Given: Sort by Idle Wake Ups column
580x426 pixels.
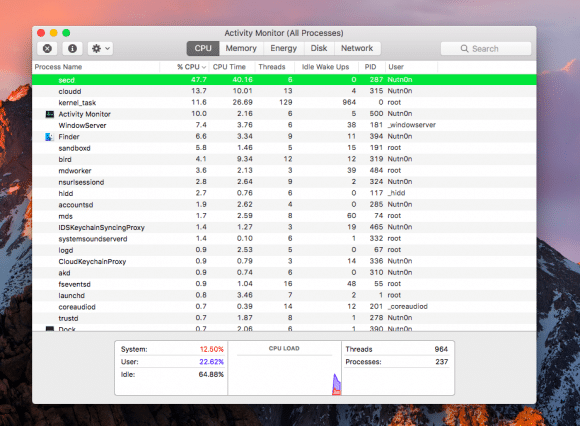Looking at the screenshot, I should (327, 67).
